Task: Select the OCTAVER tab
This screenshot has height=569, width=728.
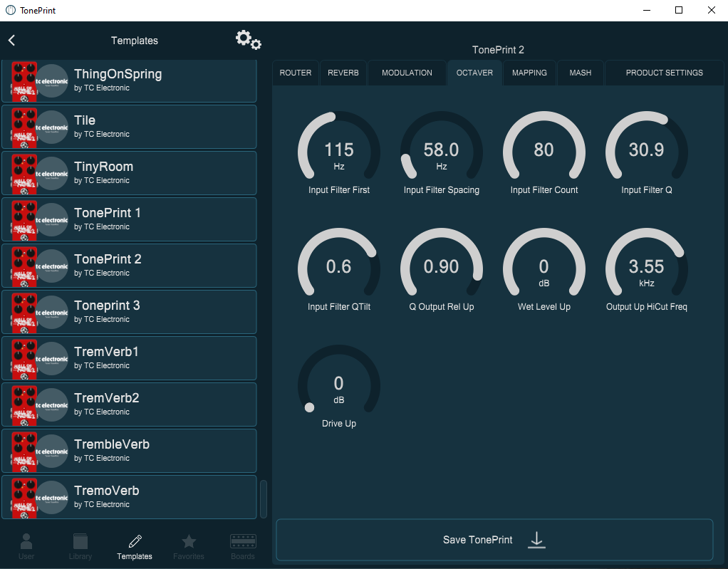Action: click(x=474, y=73)
